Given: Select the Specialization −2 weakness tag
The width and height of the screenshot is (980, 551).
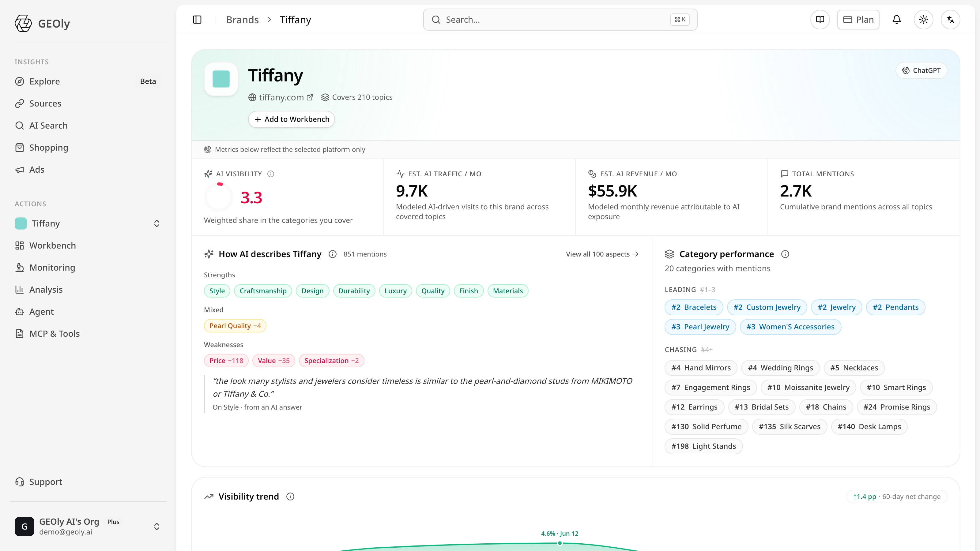Looking at the screenshot, I should click(331, 361).
